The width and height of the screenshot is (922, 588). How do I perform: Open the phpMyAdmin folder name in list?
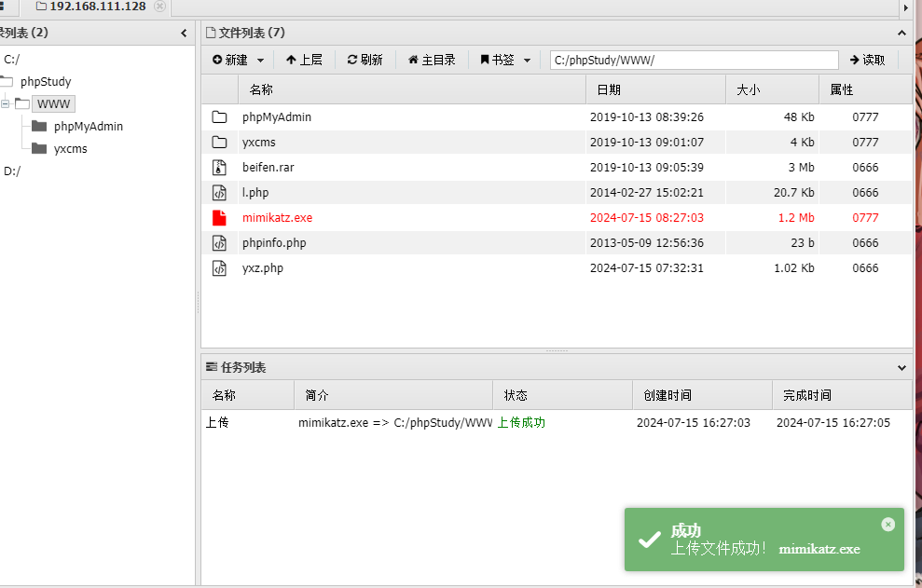point(276,117)
